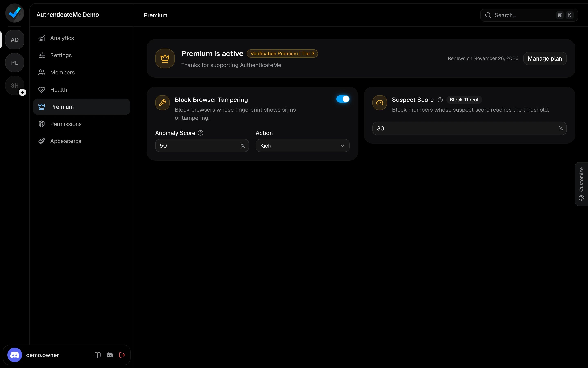Click the wrench icon for Browser Tampering
588x368 pixels.
click(x=163, y=102)
